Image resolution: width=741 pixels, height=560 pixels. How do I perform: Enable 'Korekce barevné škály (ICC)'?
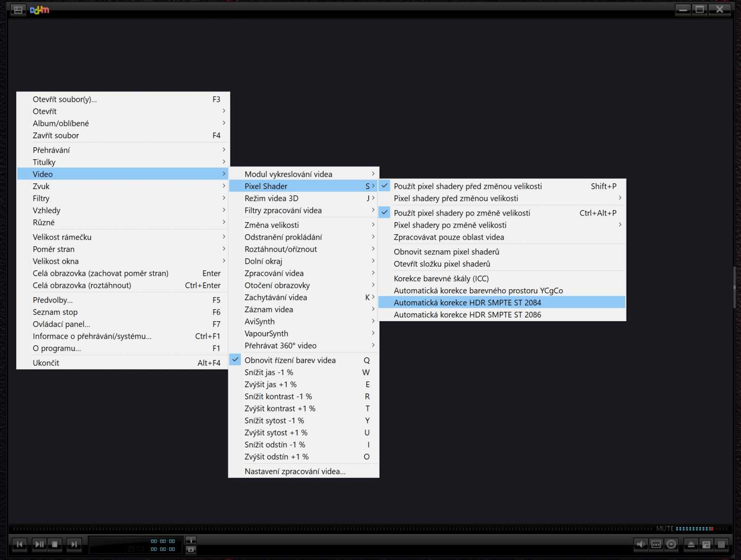(x=502, y=279)
